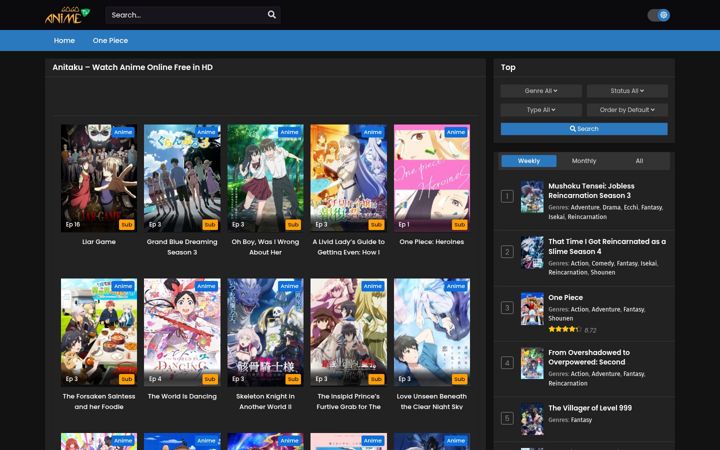The image size is (720, 450).
Task: Open One Piece: Heroines poster
Action: tap(432, 178)
